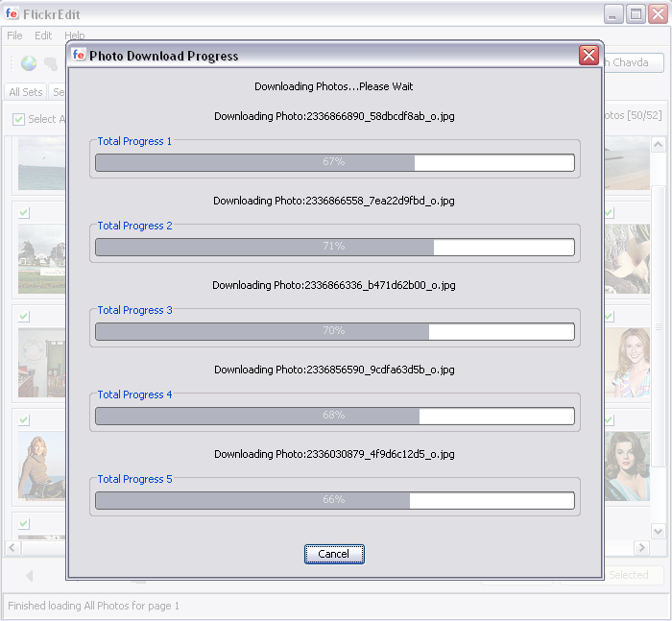Image resolution: width=672 pixels, height=621 pixels.
Task: Click the FlickrEdit app icon in main title bar
Action: tap(12, 13)
